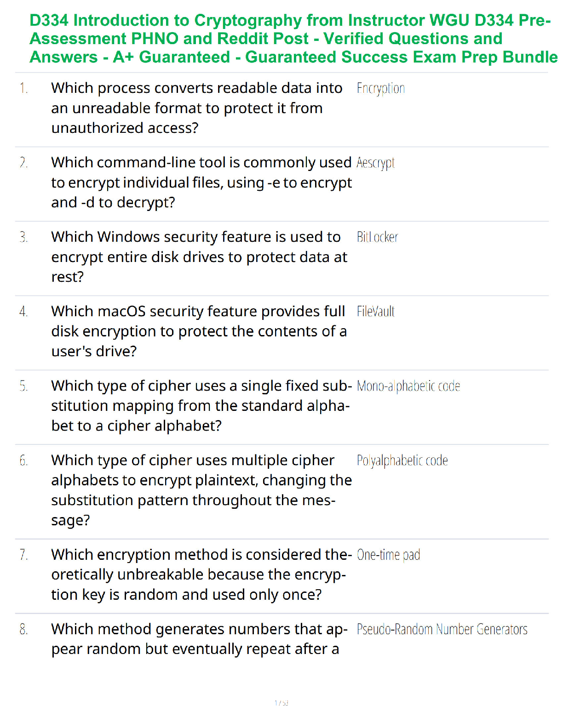Click the answer 'BitLocker'
Image resolution: width=563 pixels, height=728 pixels.
[x=377, y=237]
